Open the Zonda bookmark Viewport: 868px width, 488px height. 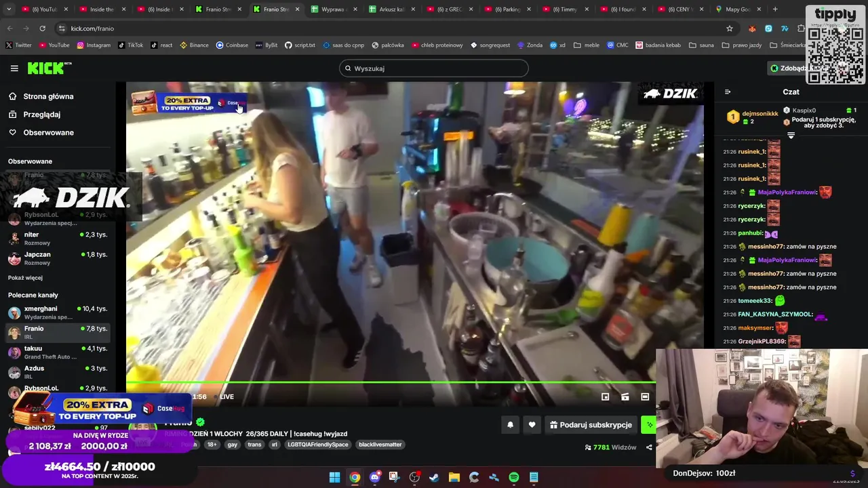point(530,45)
